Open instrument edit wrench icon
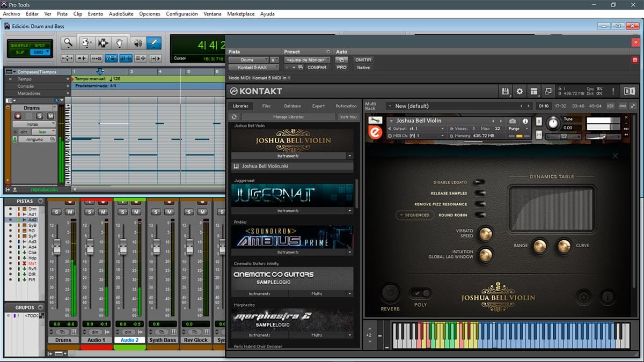The height and width of the screenshot is (362, 644). (375, 121)
